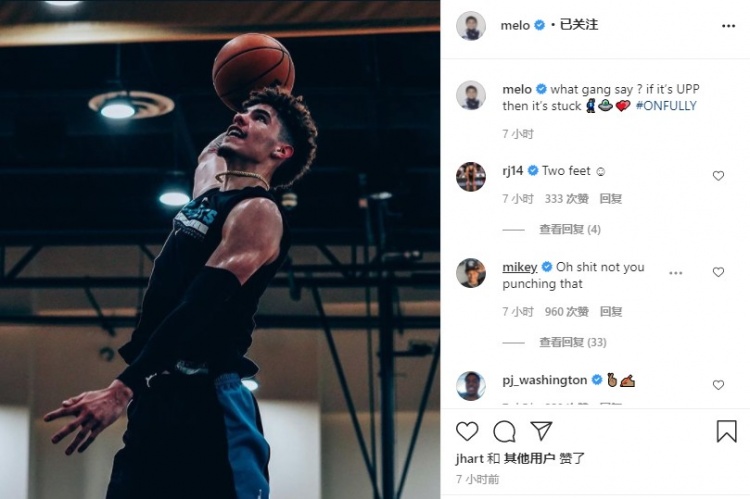The height and width of the screenshot is (499, 750).
Task: Open the dunk photo of the post
Action: point(220,249)
